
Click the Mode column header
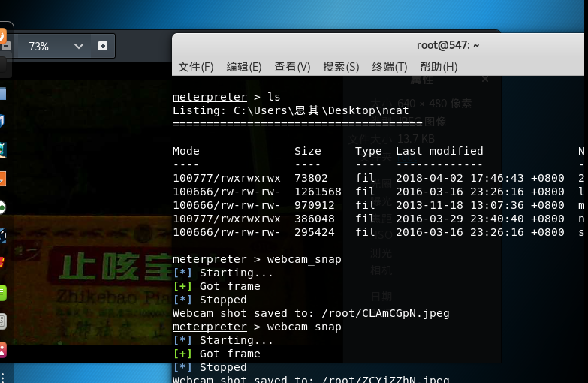point(186,151)
